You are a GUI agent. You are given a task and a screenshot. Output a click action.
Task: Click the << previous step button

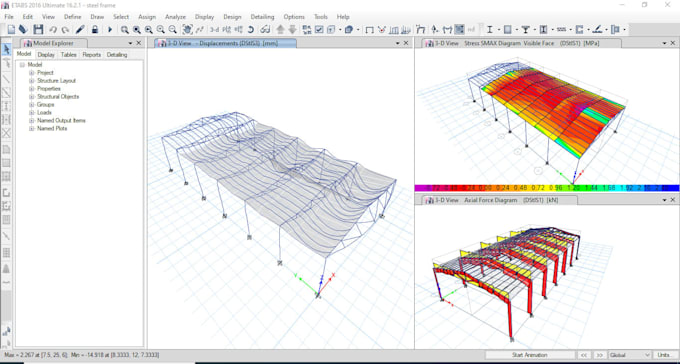[584, 355]
